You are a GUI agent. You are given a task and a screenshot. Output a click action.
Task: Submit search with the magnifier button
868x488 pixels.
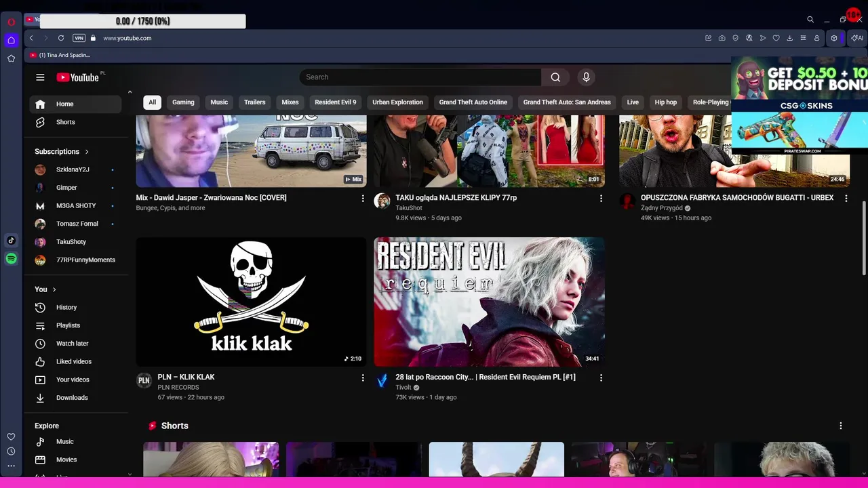click(555, 77)
